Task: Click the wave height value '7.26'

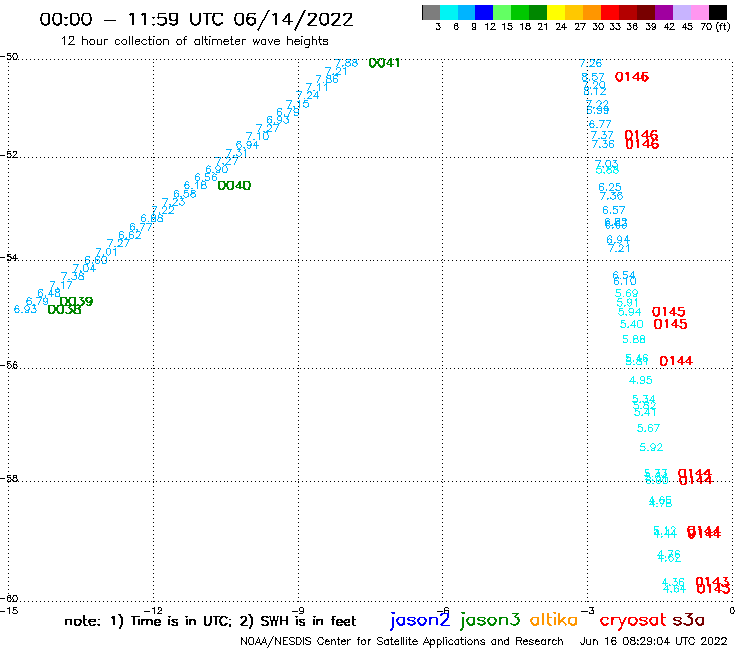Action: point(590,63)
